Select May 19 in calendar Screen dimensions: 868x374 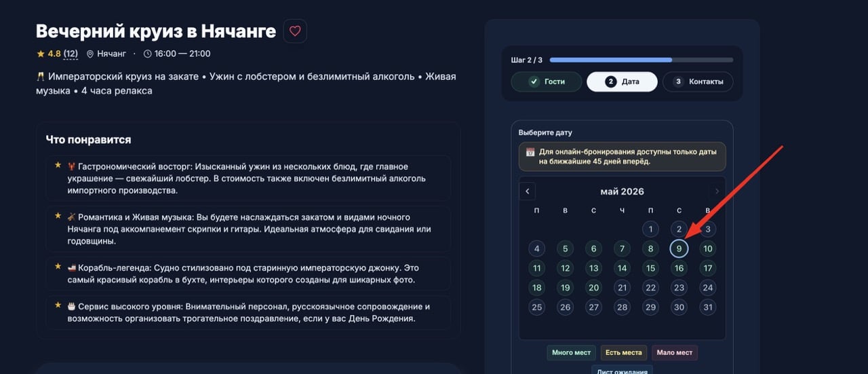click(565, 288)
